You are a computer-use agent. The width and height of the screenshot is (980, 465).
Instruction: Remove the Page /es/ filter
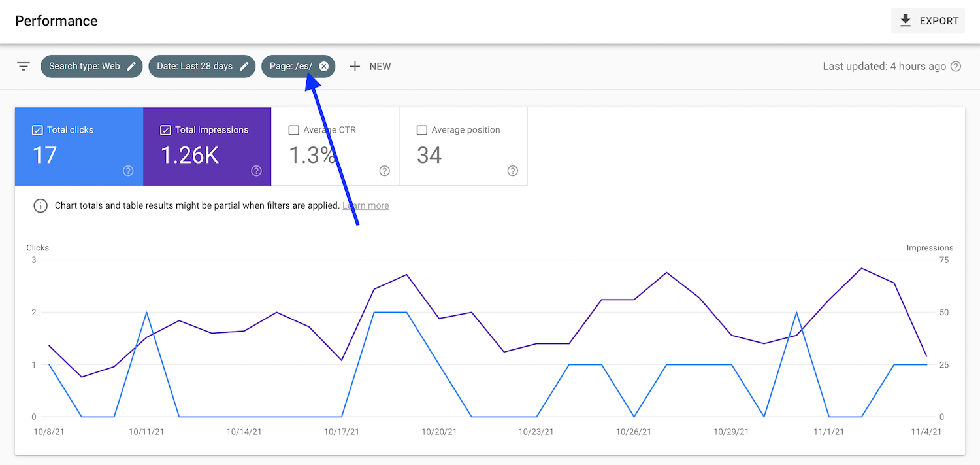(x=323, y=66)
